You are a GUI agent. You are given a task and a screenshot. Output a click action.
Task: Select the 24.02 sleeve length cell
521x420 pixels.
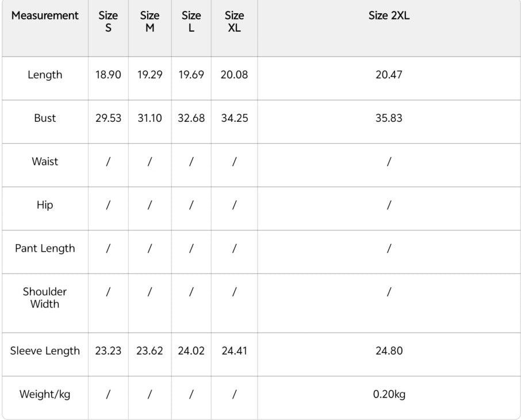(191, 351)
